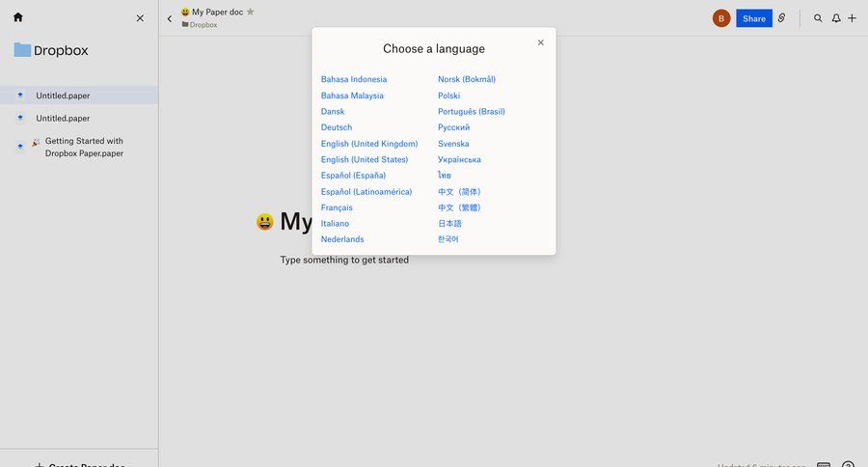Choose Svenska language
Screen dimensions: 868x467
[453, 144]
